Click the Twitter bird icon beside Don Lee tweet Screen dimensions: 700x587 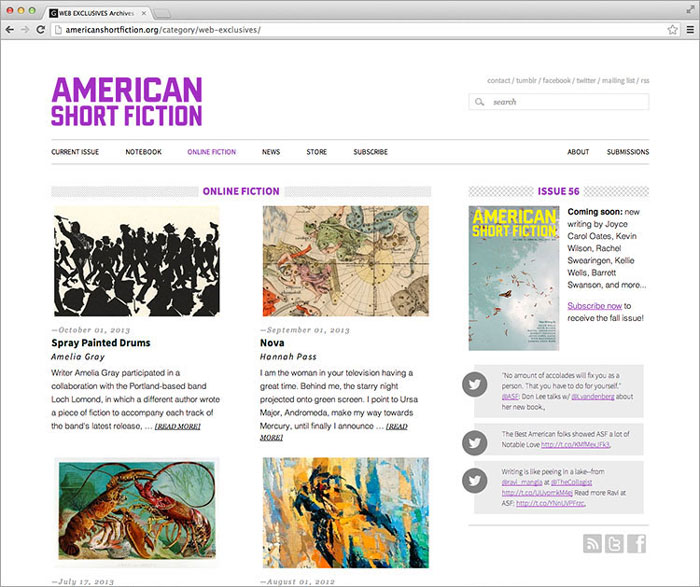tap(475, 384)
